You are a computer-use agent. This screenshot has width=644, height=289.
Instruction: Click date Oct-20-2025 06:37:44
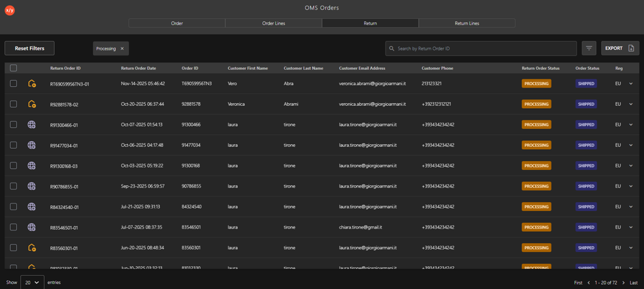[143, 104]
